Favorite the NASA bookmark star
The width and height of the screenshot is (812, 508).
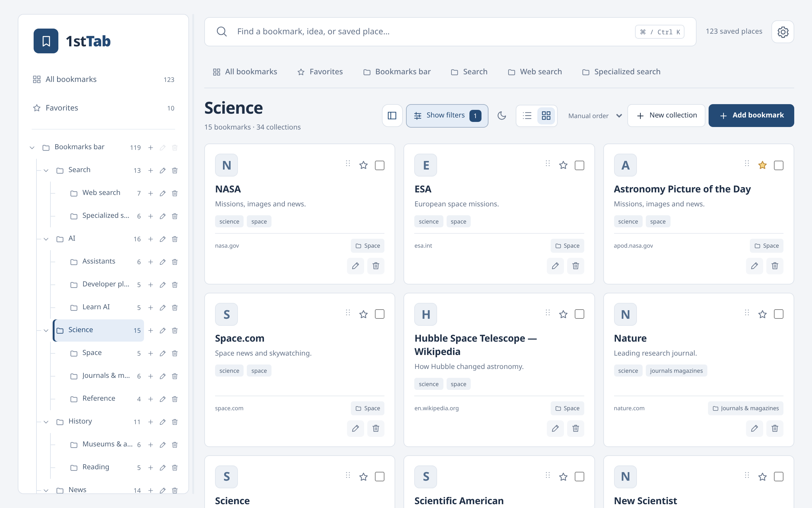(363, 165)
